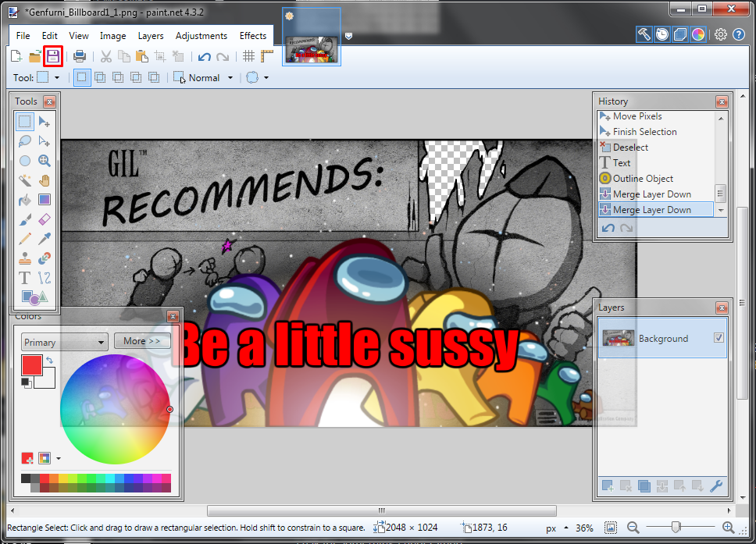Select the Text tool
756x544 pixels.
point(25,278)
